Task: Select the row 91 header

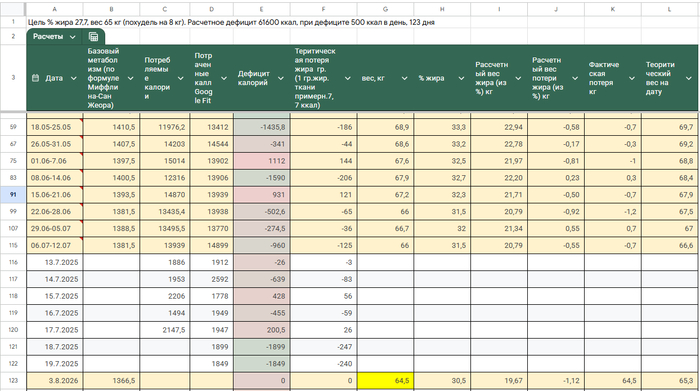Action: (x=13, y=195)
